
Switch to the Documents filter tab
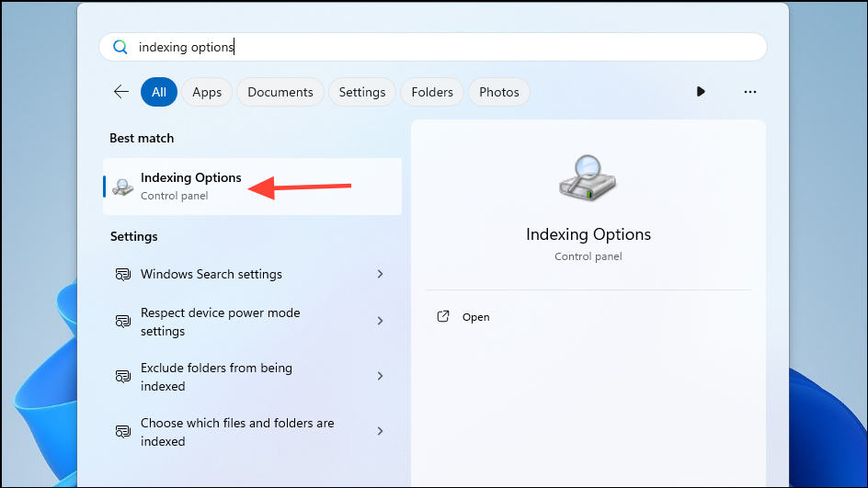click(x=280, y=92)
